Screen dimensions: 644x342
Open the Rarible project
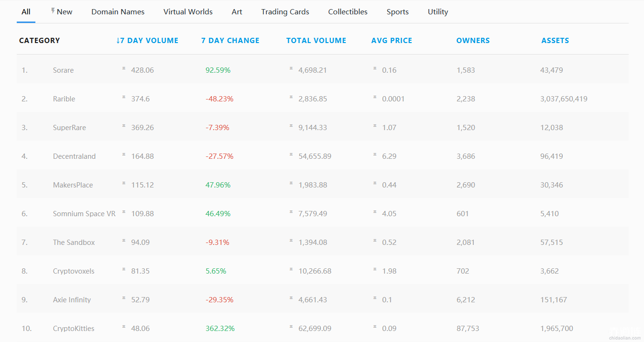point(64,99)
